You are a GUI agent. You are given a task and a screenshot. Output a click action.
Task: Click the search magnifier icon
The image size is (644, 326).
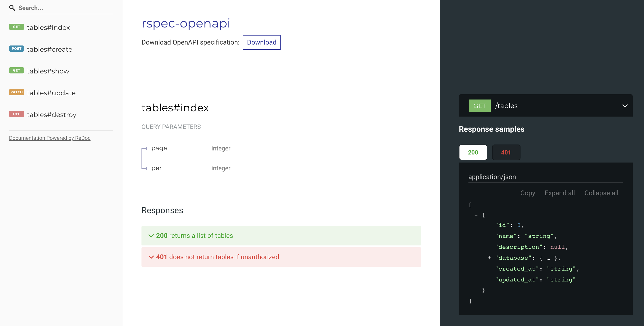pyautogui.click(x=12, y=8)
